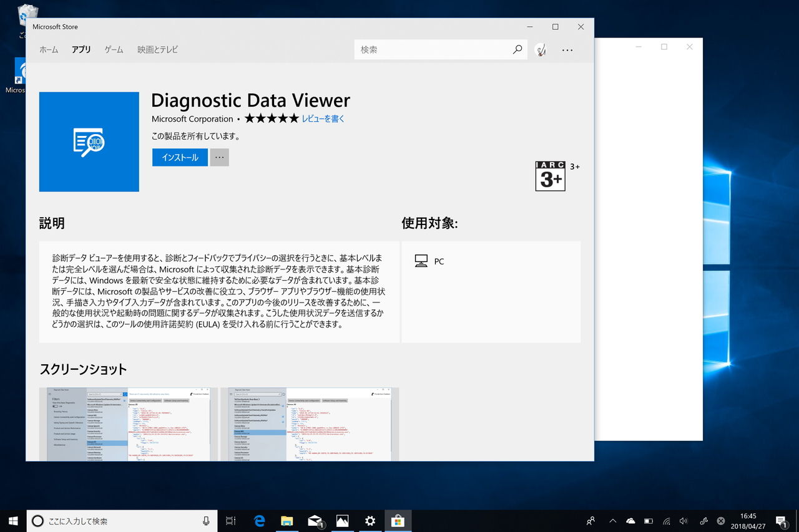Open the Windows Start menu
Image resolution: width=799 pixels, height=532 pixels.
point(13,521)
